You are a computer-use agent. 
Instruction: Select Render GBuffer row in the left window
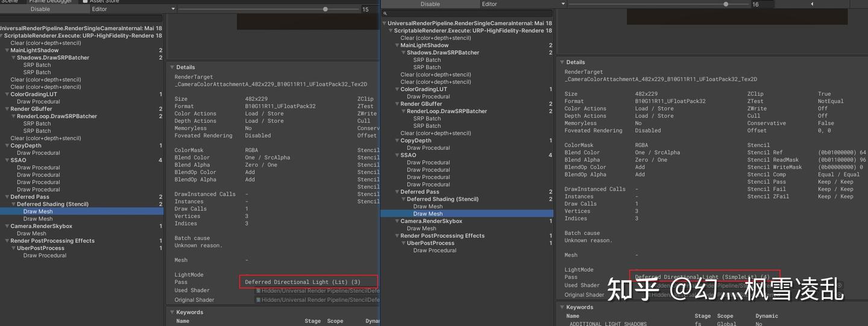click(81, 109)
